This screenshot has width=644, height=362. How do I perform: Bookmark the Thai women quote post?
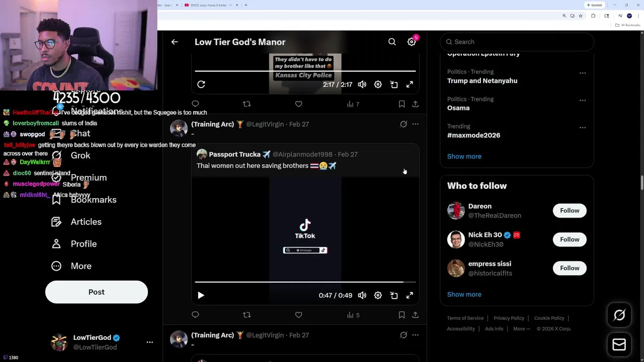401,315
